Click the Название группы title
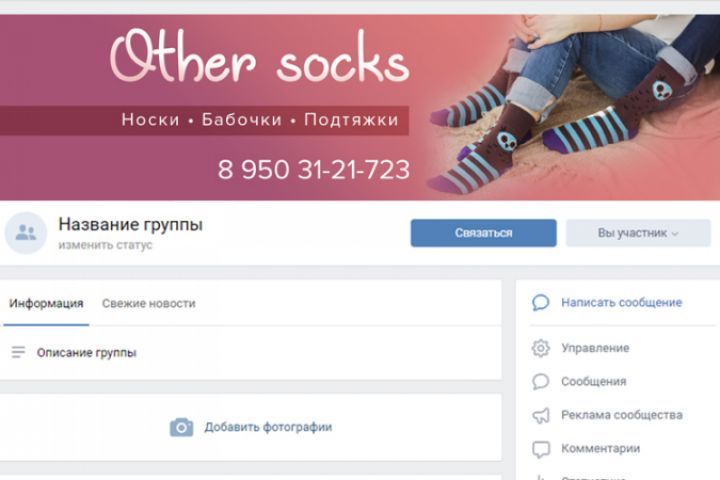This screenshot has height=480, width=720. 130,225
